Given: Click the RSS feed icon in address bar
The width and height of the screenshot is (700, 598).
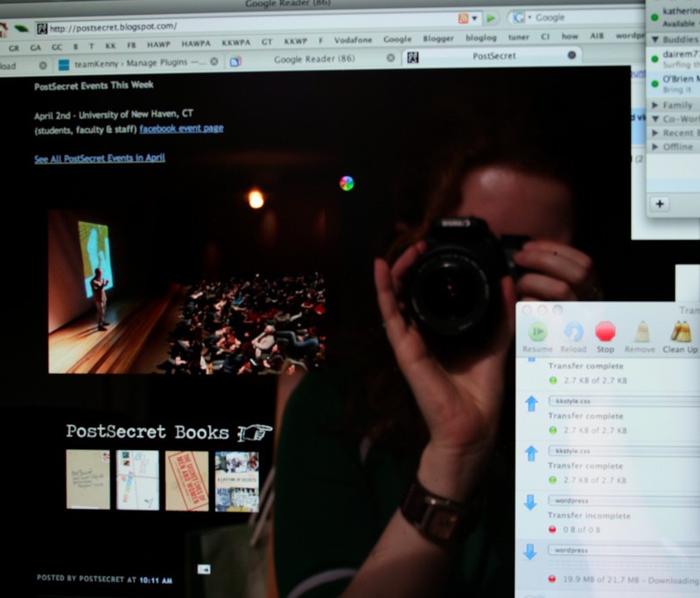Looking at the screenshot, I should 464,18.
